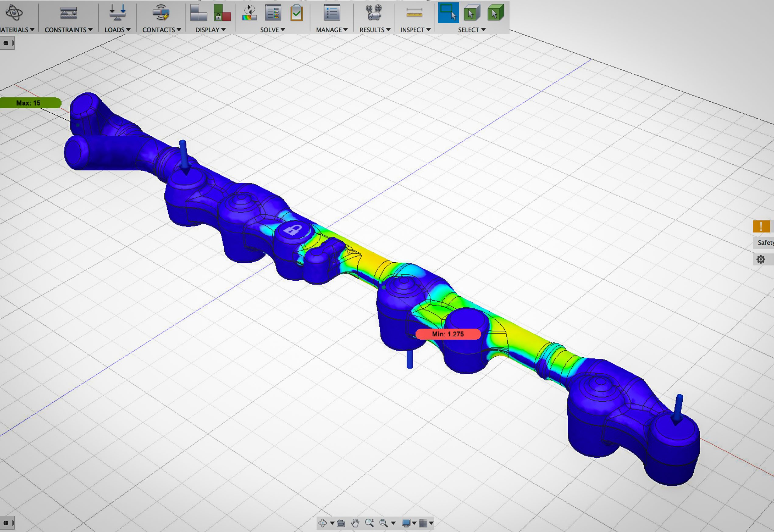Select the load arrow on the far-right boss
Screen dimensions: 774x532
[x=678, y=410]
